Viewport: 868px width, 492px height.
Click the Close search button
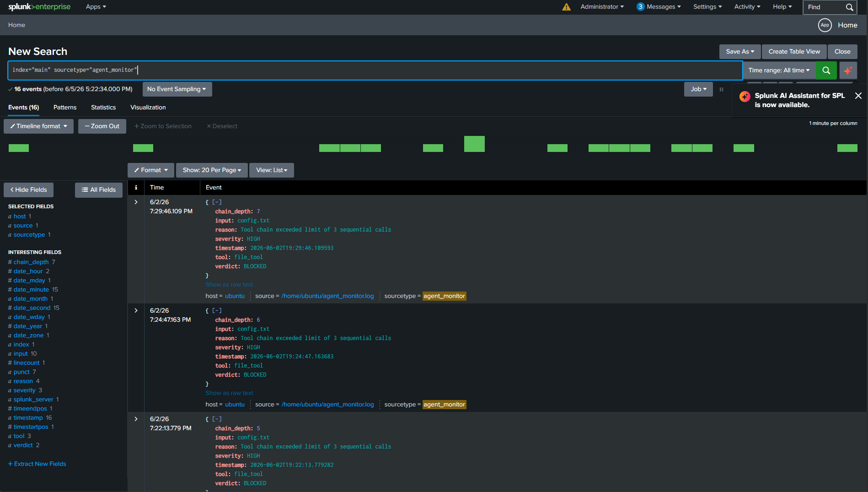(842, 52)
